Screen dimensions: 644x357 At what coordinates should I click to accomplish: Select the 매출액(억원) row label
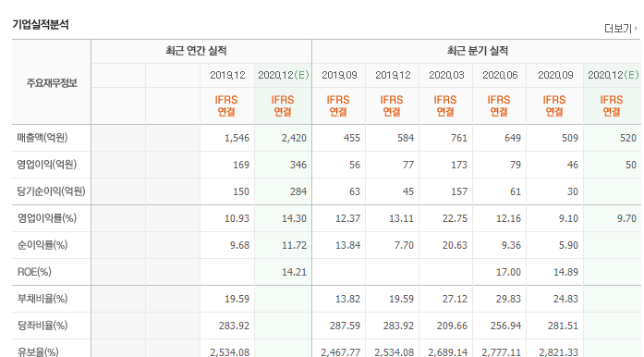point(42,138)
